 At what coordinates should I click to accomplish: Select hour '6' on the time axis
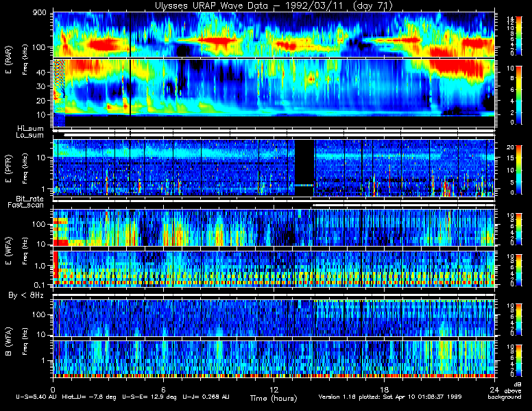click(x=163, y=389)
